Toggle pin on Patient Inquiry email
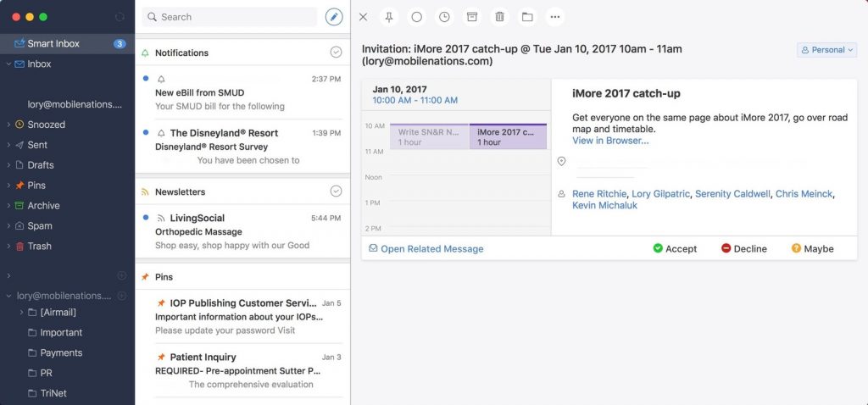This screenshot has height=405, width=868. 161,357
